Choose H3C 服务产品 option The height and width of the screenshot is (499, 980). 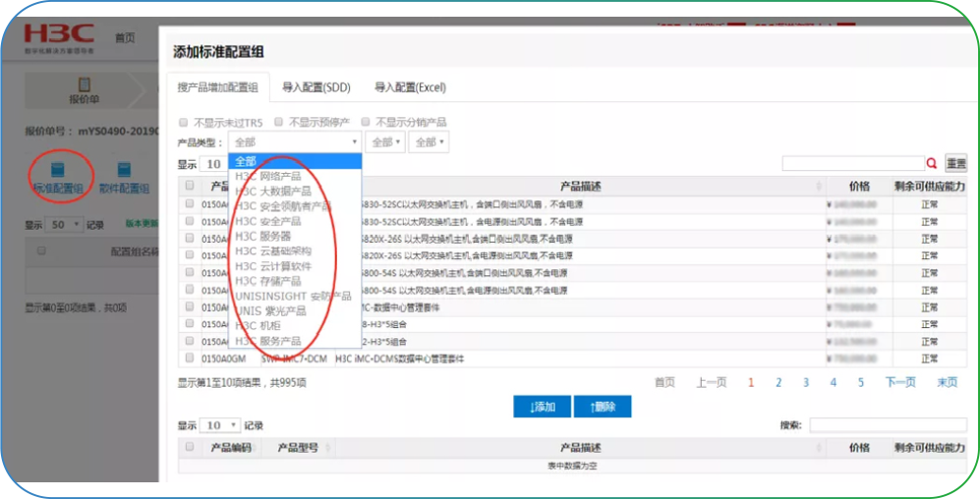[x=295, y=341]
